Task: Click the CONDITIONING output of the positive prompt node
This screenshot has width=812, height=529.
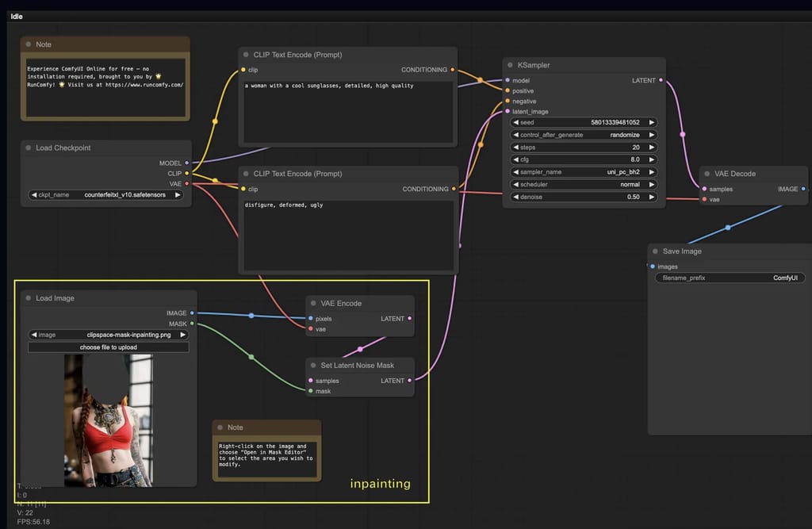Action: pyautogui.click(x=452, y=70)
